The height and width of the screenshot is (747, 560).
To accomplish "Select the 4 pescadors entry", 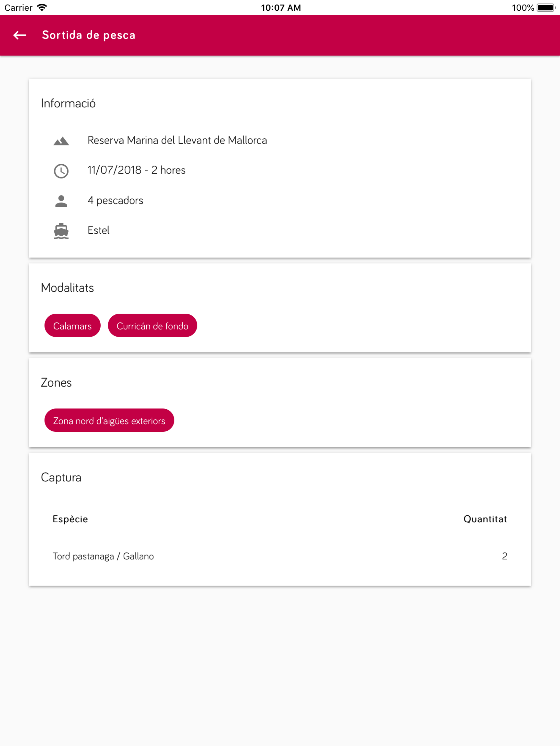I will click(115, 201).
